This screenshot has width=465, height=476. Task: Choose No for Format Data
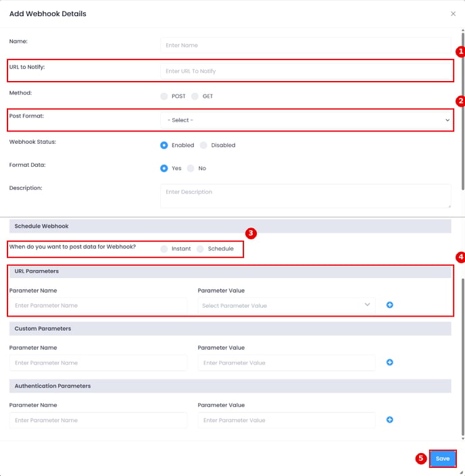[x=191, y=168]
